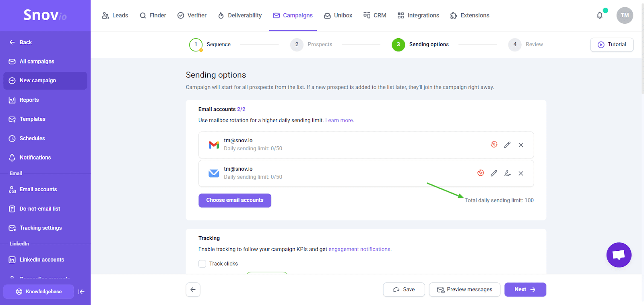Screen dimensions: 644x305
Task: Open Extensions
Action: coord(470,15)
